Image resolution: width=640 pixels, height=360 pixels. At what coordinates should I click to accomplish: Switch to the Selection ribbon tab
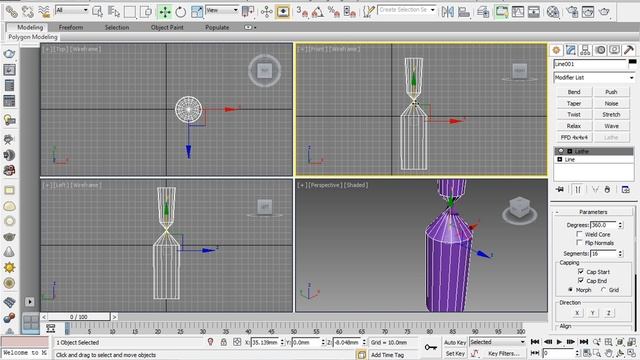[117, 27]
